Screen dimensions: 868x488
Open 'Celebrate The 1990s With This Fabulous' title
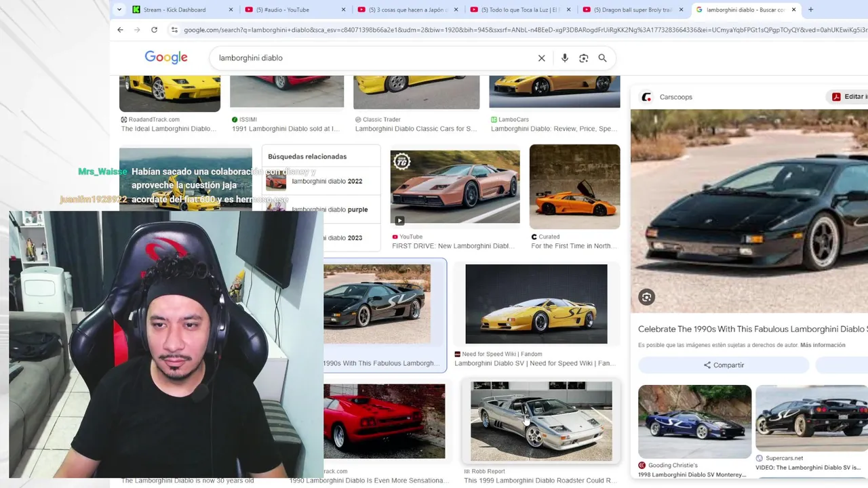(753, 329)
